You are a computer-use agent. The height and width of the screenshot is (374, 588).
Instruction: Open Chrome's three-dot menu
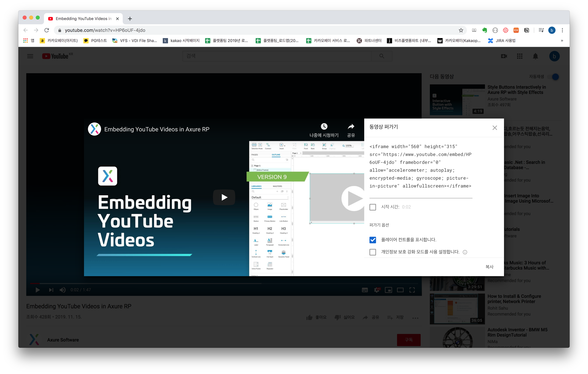tap(562, 30)
